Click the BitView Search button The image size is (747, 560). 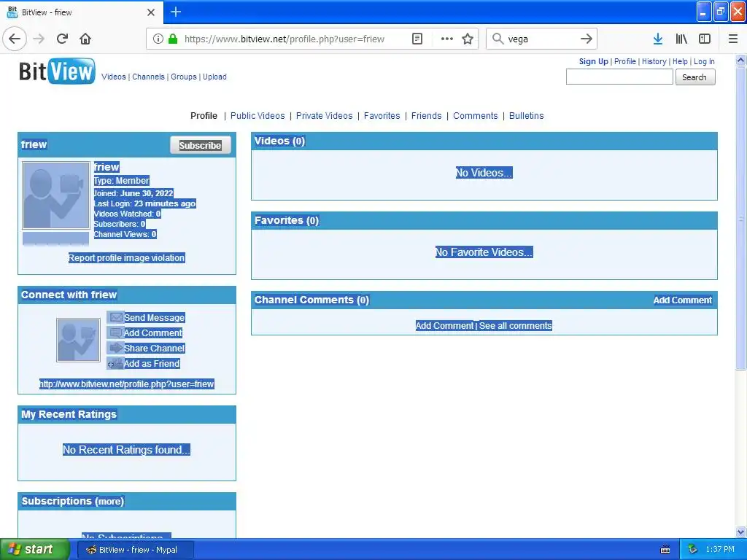(694, 77)
